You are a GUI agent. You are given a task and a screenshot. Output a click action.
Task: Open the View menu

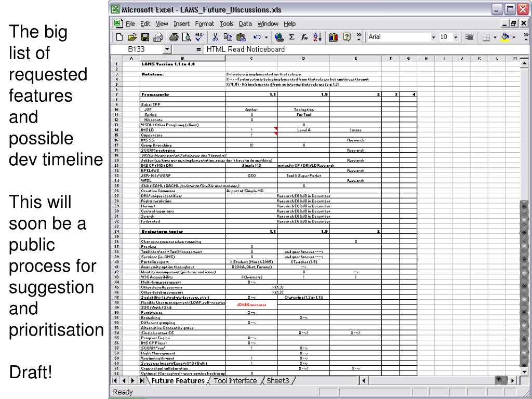tap(162, 24)
